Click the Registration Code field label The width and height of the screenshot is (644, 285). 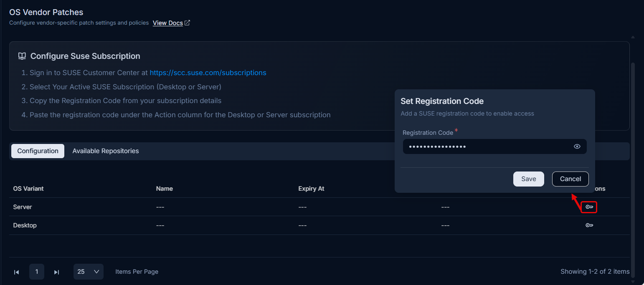(428, 133)
